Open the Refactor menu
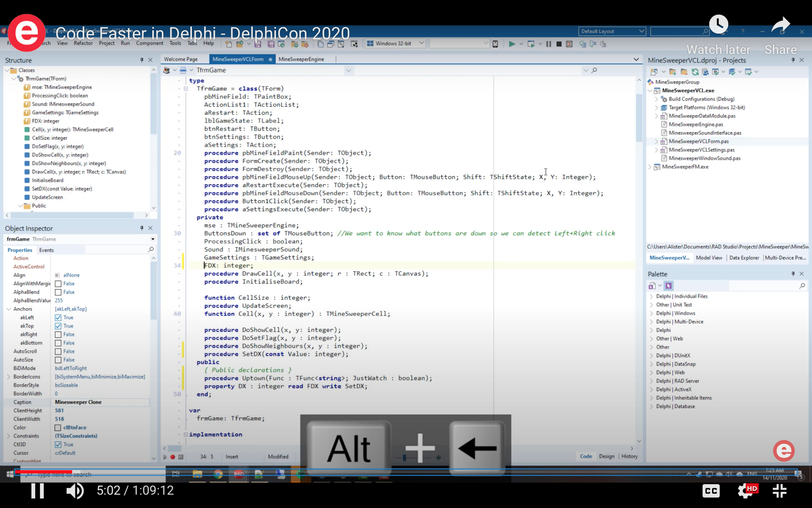Image resolution: width=812 pixels, height=508 pixels. (x=83, y=43)
